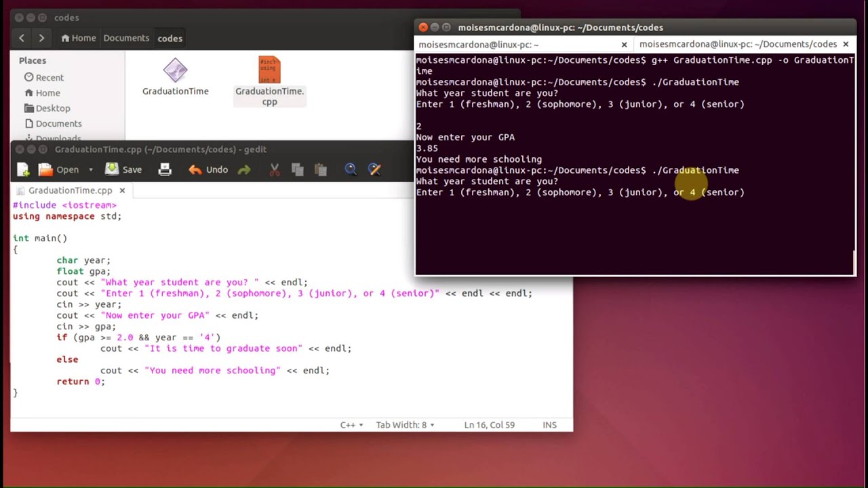Save the GraduationTime.cpp file
This screenshot has height=488, width=868.
coord(123,169)
